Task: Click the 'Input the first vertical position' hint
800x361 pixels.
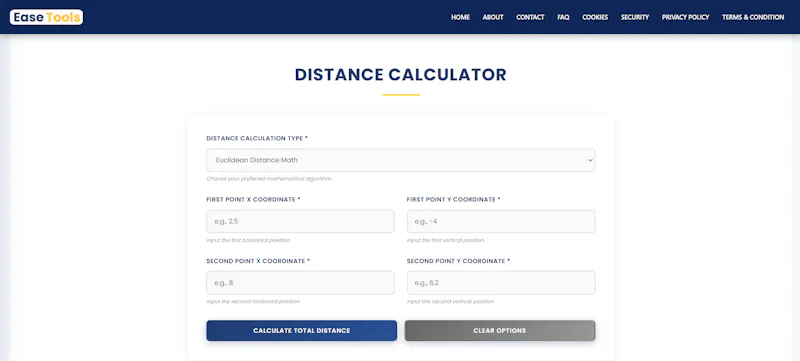Action: point(445,240)
